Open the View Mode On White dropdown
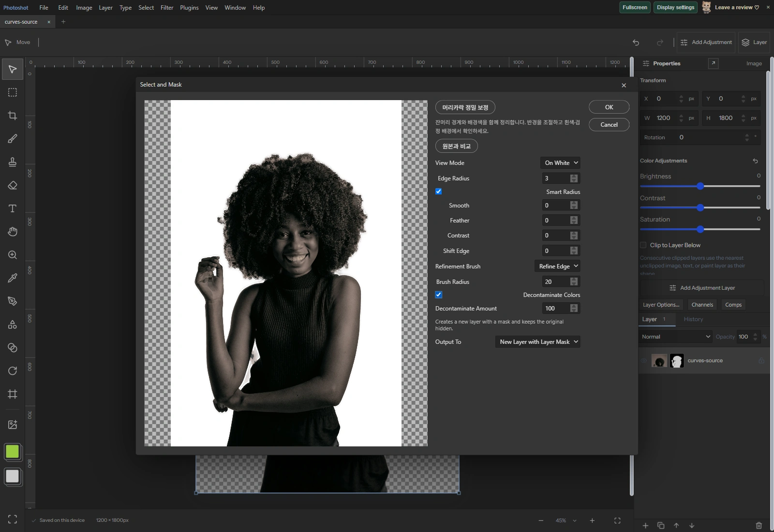Viewport: 774px width, 532px height. click(x=560, y=163)
